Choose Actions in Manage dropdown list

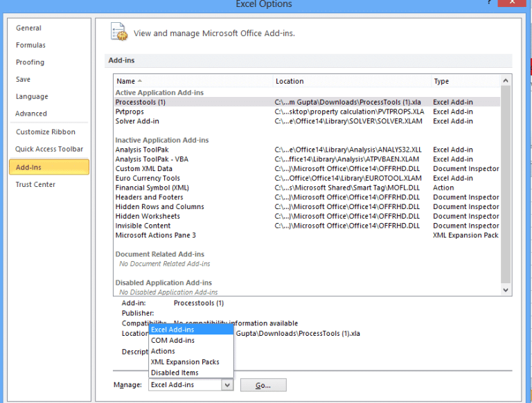click(x=191, y=351)
